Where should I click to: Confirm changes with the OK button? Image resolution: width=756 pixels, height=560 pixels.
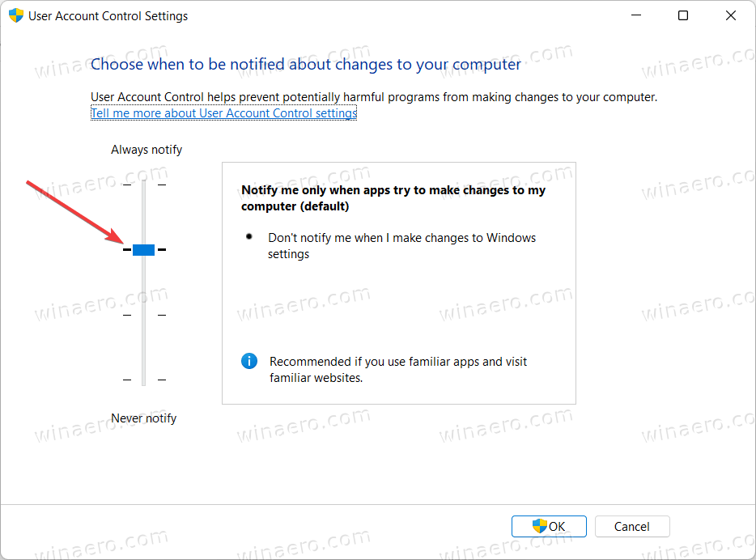point(549,526)
